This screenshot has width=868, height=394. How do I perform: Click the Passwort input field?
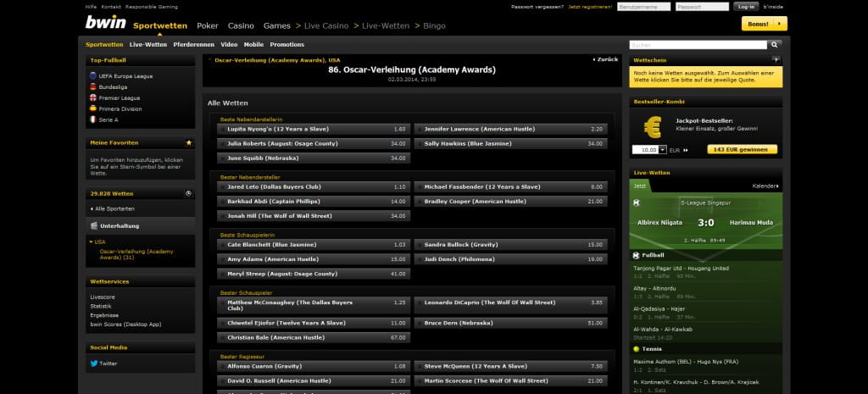pos(702,7)
